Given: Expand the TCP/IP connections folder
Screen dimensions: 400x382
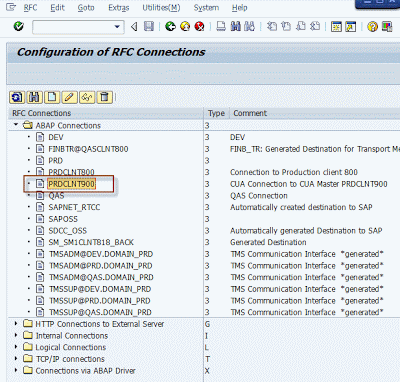Looking at the screenshot, I should [16, 359].
